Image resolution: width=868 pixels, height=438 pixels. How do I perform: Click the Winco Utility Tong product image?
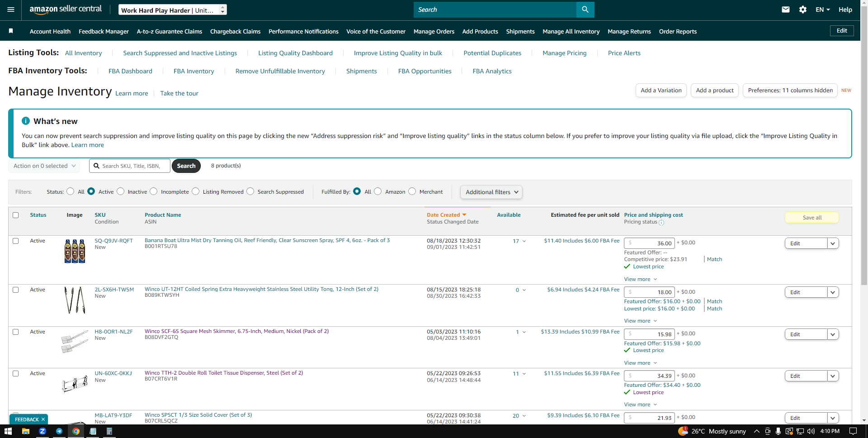pos(75,300)
